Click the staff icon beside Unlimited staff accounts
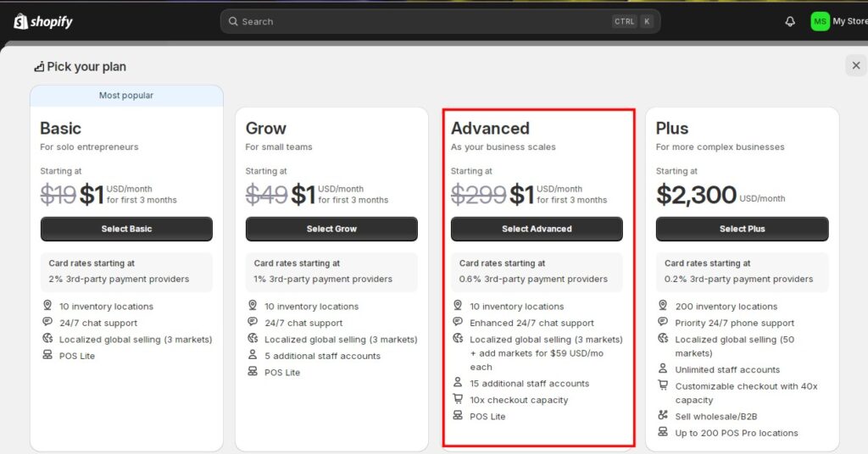Image resolution: width=868 pixels, height=454 pixels. tap(663, 368)
